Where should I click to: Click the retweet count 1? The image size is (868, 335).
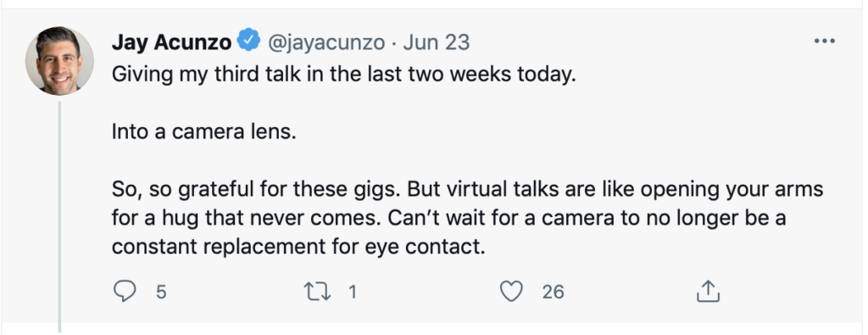coord(352,292)
